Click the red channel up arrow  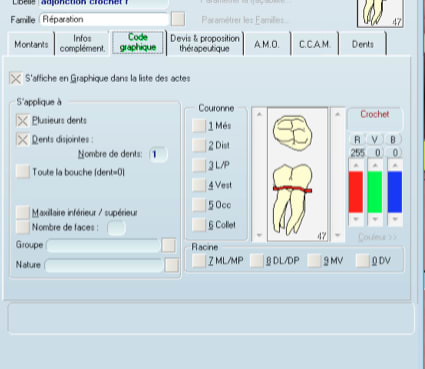(x=356, y=165)
